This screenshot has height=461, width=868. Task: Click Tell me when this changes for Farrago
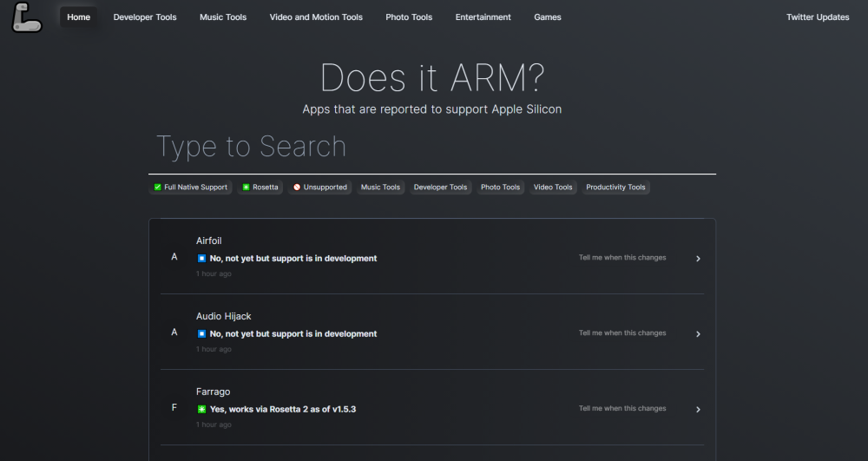coord(622,408)
